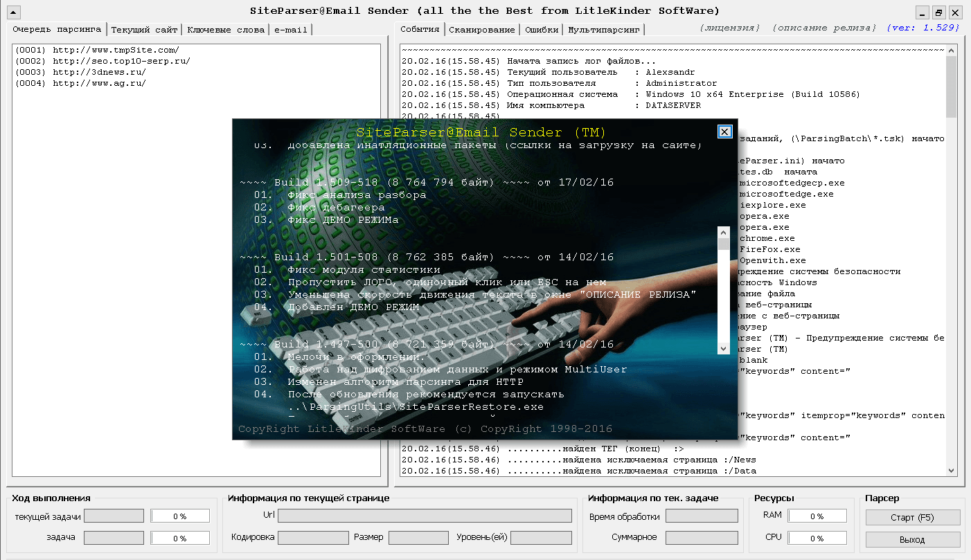Image resolution: width=971 pixels, height=560 pixels.
Task: Click 'Добавлен ДЕМО РЕЖИМ' in the popup
Action: [353, 307]
